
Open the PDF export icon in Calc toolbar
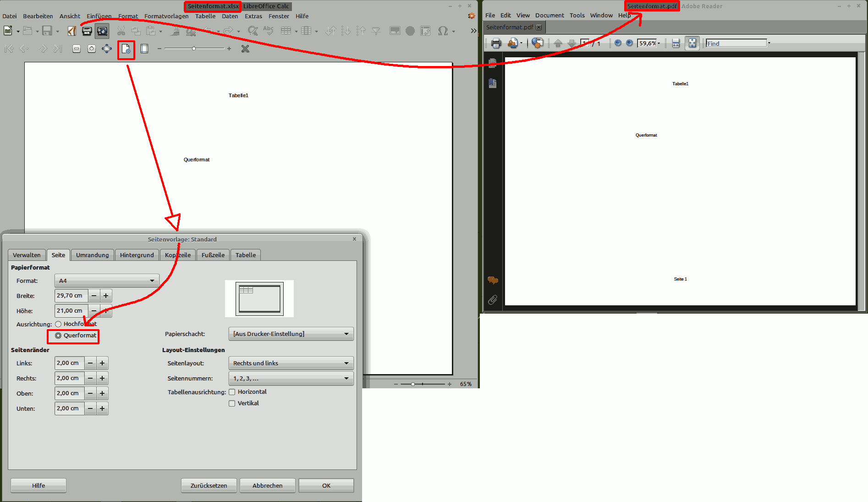[x=71, y=31]
